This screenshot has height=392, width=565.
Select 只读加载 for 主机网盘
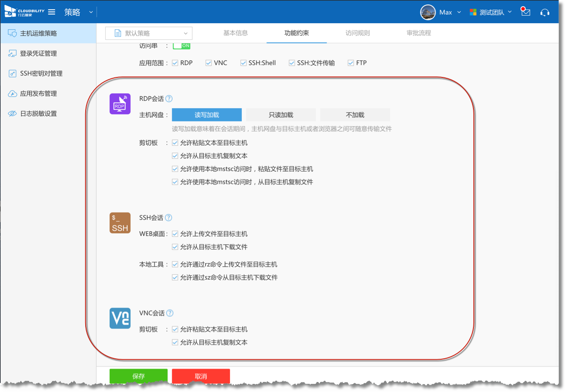[x=281, y=115]
